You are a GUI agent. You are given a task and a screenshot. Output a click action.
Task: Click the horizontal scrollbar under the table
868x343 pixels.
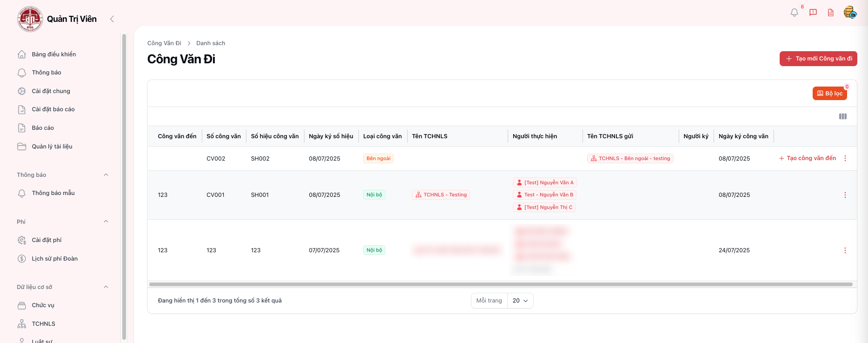point(500,284)
